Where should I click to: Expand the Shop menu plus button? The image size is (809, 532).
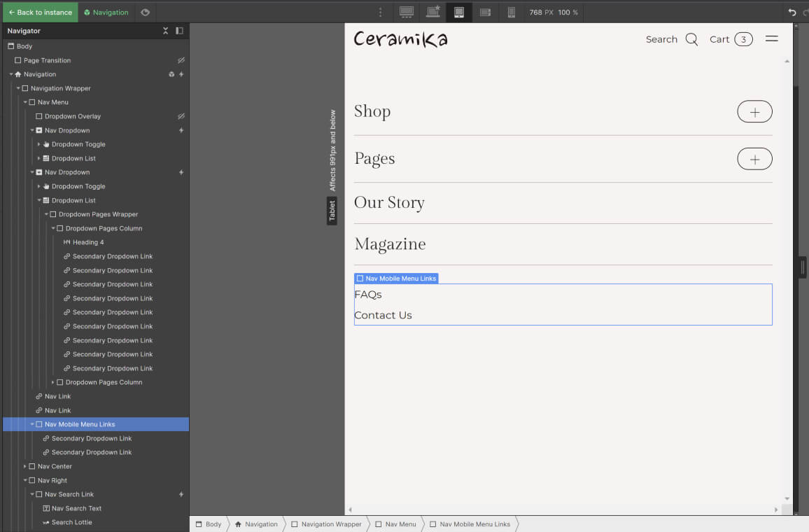[x=754, y=111]
